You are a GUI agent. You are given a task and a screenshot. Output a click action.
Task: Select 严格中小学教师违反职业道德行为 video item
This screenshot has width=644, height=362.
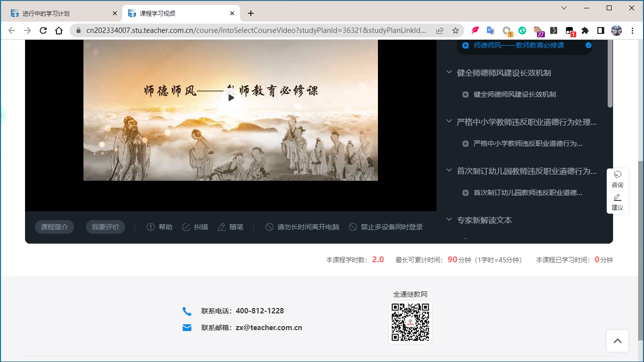click(528, 143)
